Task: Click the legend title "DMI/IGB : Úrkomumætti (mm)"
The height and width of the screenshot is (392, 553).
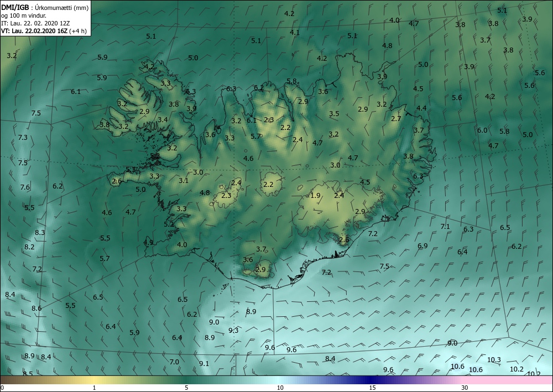Action: [x=45, y=8]
